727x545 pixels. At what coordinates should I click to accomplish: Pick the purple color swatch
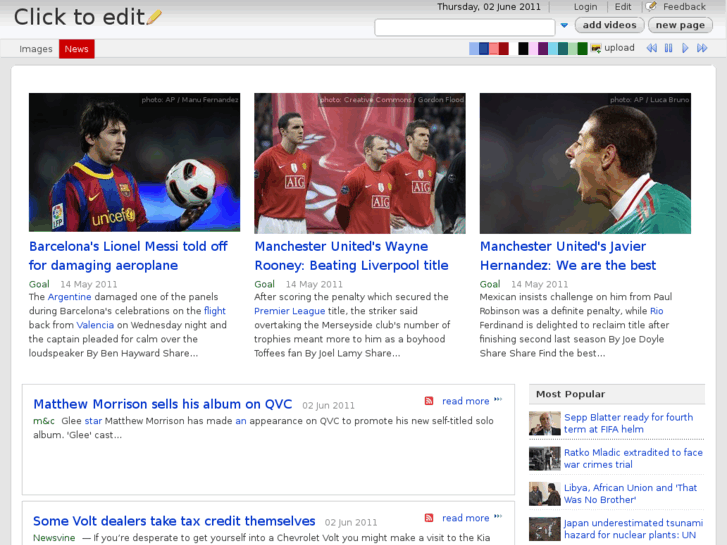[543, 49]
